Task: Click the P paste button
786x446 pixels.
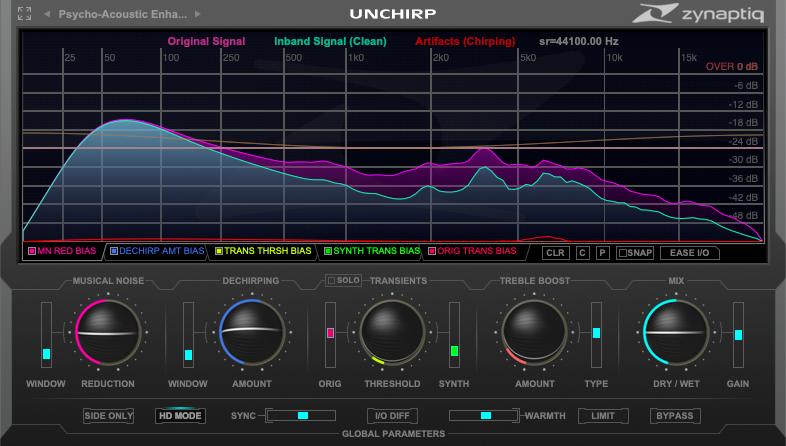Action: click(x=603, y=253)
